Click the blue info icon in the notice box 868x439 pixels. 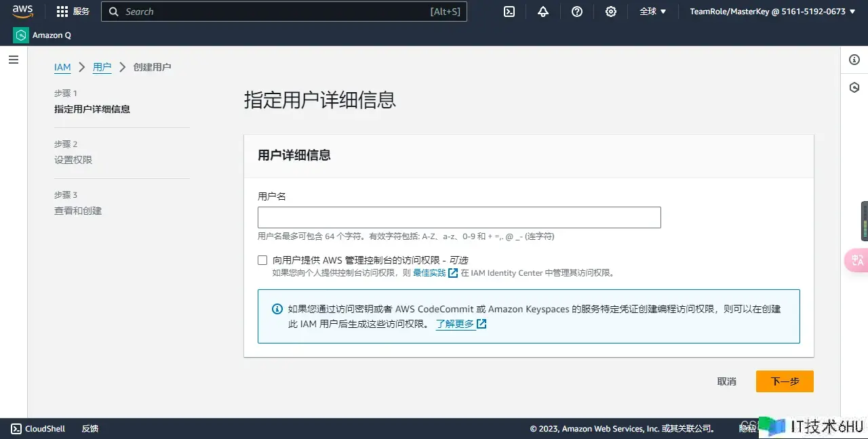pos(277,309)
